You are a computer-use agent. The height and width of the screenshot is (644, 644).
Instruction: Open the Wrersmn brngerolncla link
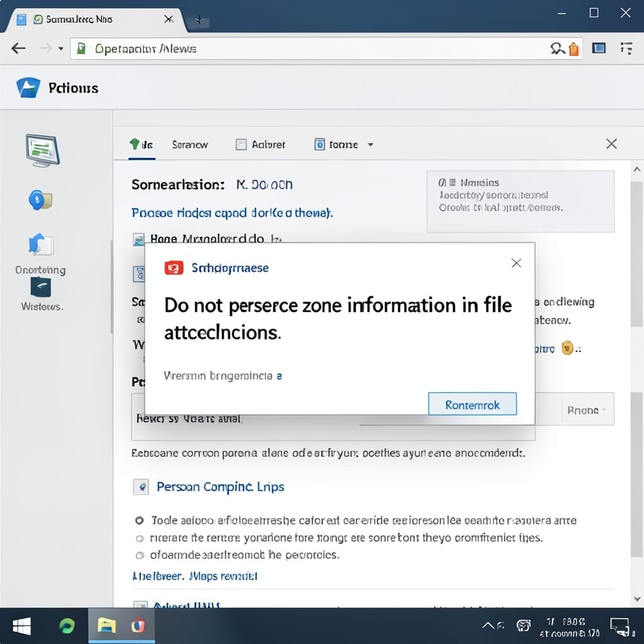(223, 376)
